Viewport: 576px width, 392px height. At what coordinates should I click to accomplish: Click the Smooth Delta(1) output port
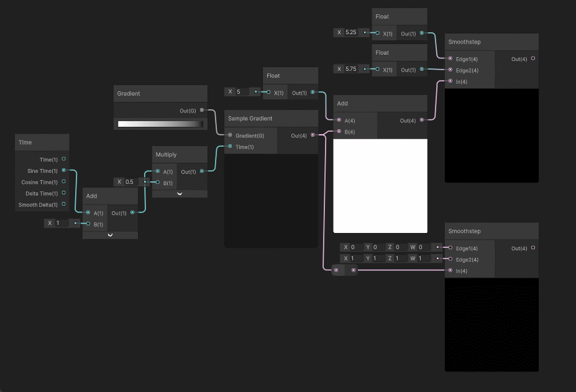[x=63, y=204]
